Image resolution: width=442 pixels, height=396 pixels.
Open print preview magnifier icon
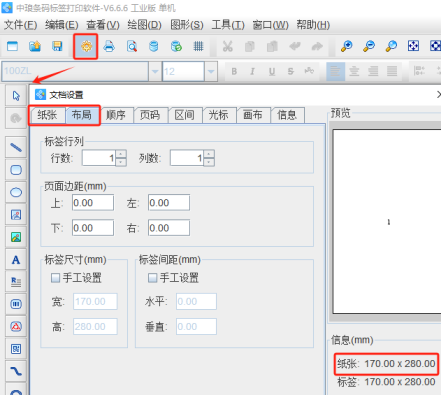132,46
